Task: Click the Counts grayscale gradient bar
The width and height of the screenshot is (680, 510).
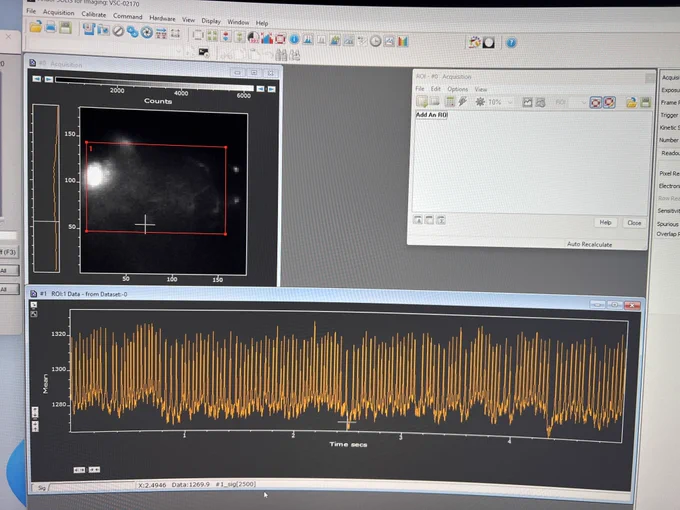Action: tap(154, 83)
